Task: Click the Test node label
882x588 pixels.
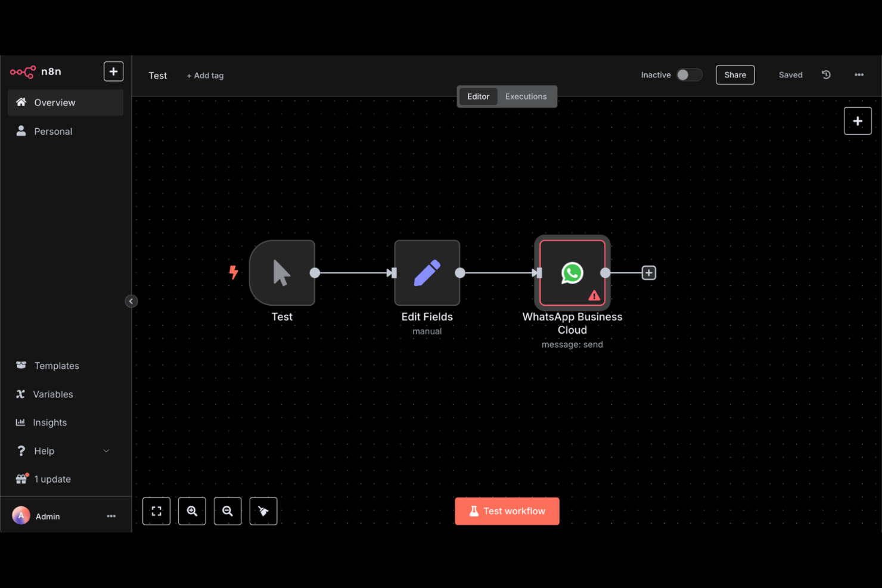Action: coord(282,317)
